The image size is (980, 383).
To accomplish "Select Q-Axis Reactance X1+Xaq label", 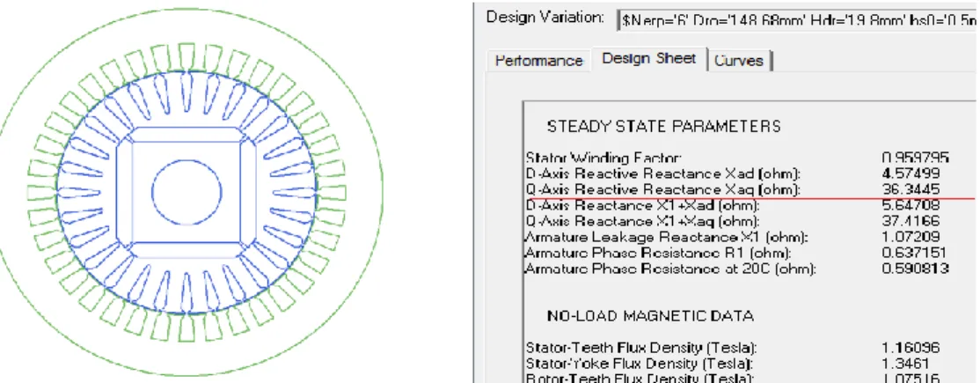I will pyautogui.click(x=642, y=221).
